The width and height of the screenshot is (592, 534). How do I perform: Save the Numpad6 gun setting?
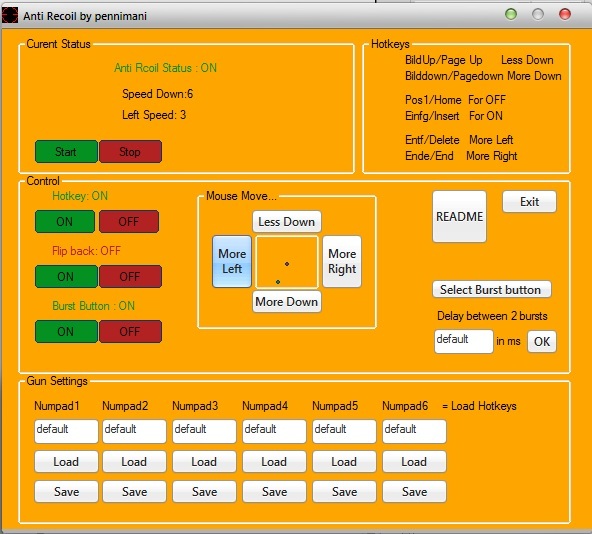[414, 491]
